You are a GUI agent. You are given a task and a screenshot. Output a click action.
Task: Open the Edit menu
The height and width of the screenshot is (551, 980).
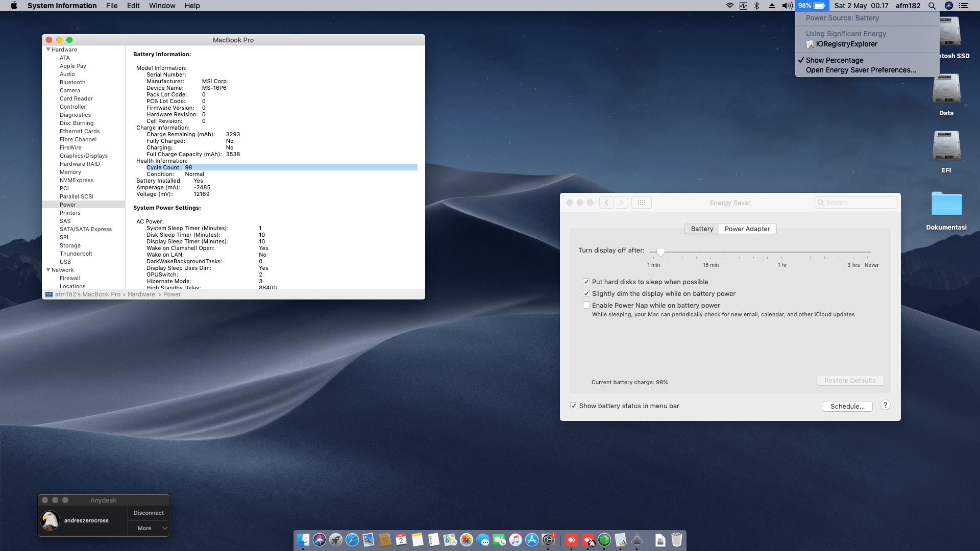133,6
